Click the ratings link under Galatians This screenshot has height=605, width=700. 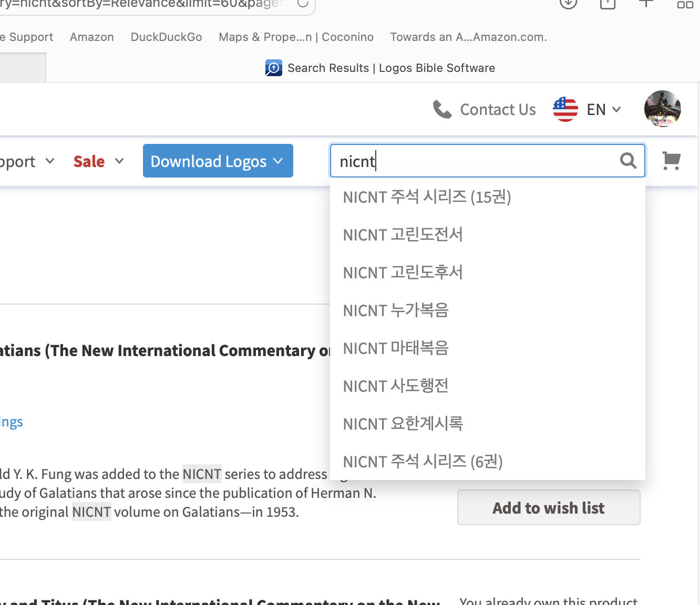point(12,422)
